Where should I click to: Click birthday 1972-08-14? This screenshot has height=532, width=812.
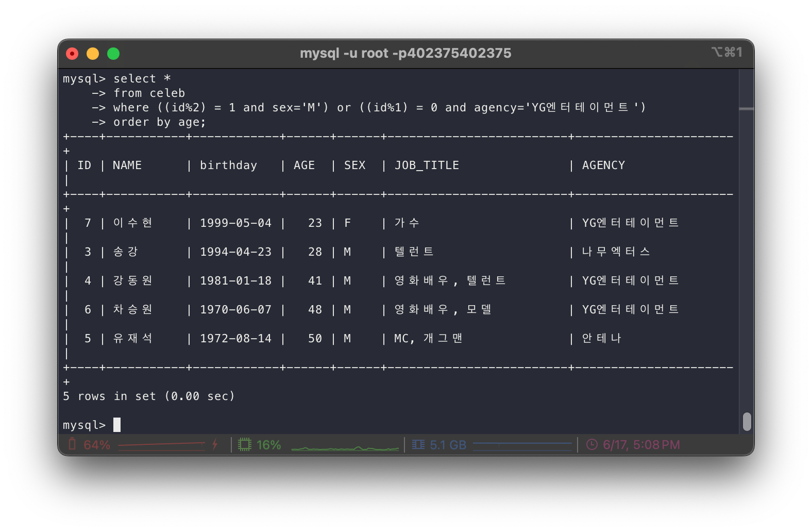pos(235,338)
